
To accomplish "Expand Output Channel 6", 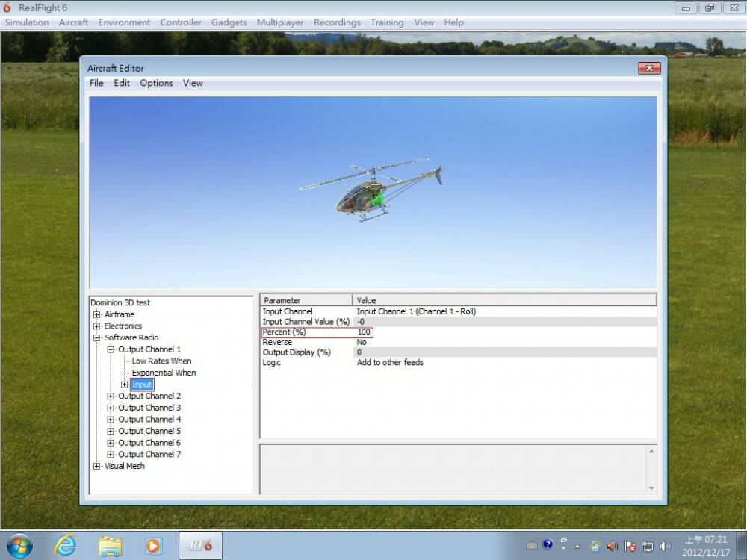I will [111, 443].
